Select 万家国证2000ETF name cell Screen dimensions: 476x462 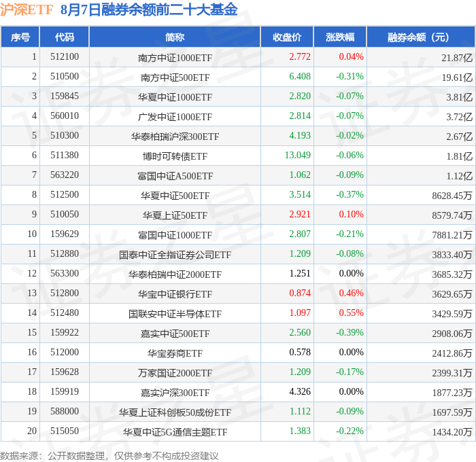click(175, 373)
